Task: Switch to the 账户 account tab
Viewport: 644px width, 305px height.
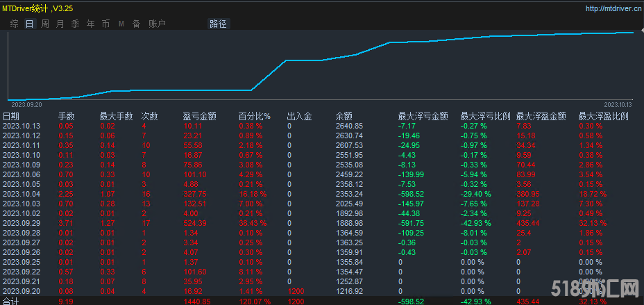Action: point(157,24)
